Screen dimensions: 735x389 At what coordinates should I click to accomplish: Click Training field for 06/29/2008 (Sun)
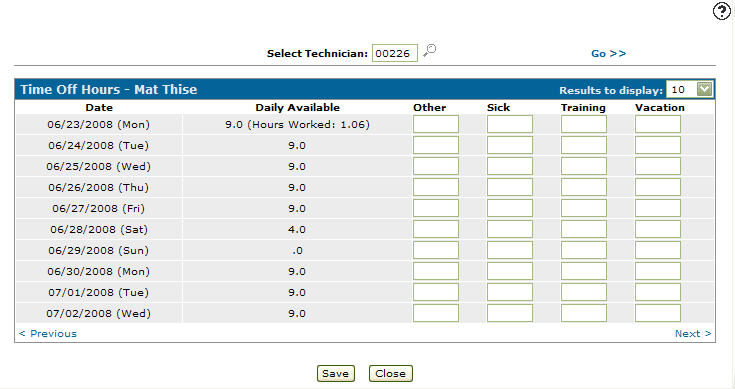pyautogui.click(x=584, y=251)
